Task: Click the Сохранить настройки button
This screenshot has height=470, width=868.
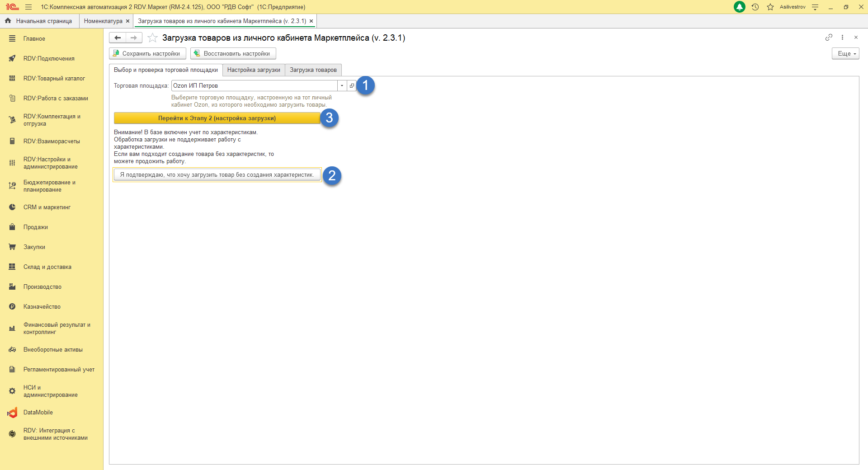Action: coord(147,53)
